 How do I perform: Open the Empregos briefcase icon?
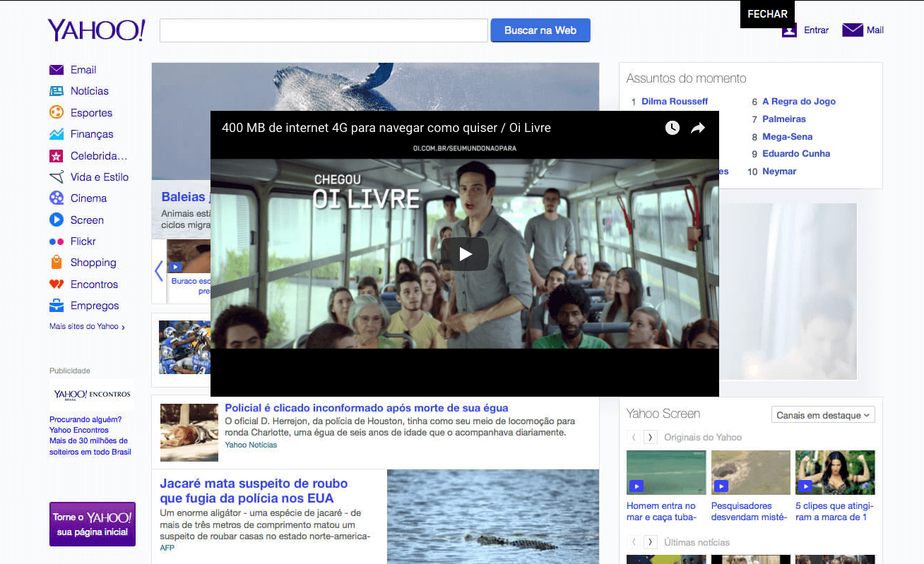click(57, 306)
